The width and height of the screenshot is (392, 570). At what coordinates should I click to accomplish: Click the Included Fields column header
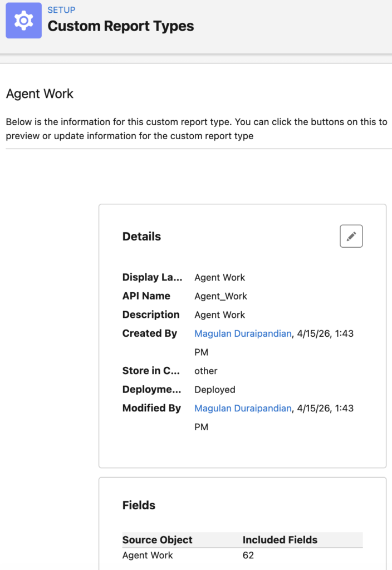[280, 540]
